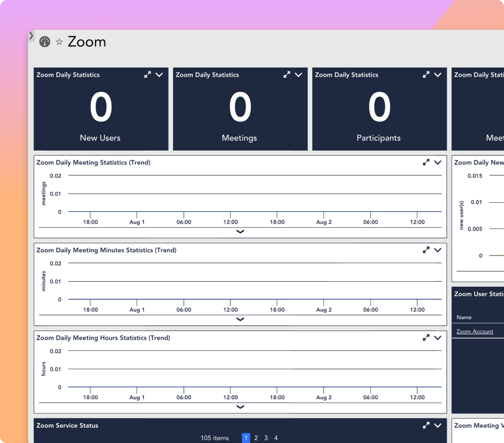
Task: Open the Participants widget options chevron
Action: (438, 74)
